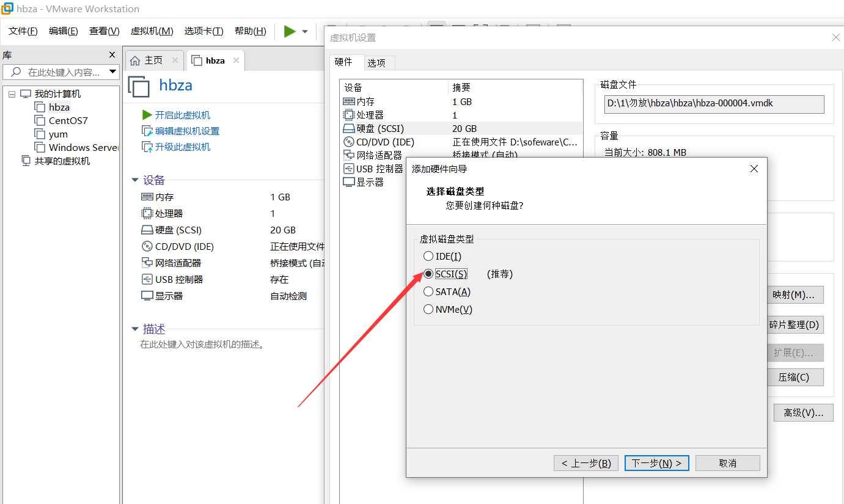Click the green power-on play toolbar icon
This screenshot has height=504, width=844.
click(290, 31)
